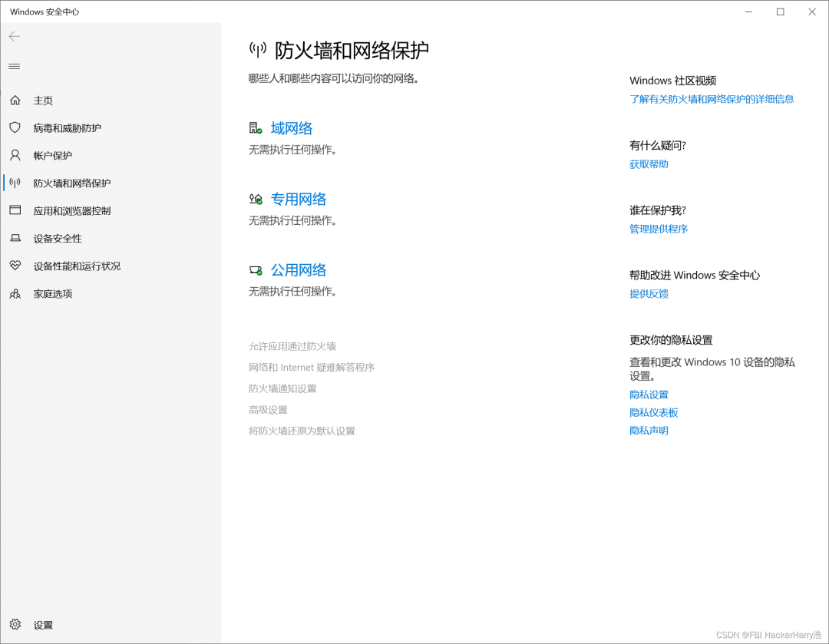折叠左侧导航栏的汉堡菜单
829x644 pixels.
coord(14,66)
